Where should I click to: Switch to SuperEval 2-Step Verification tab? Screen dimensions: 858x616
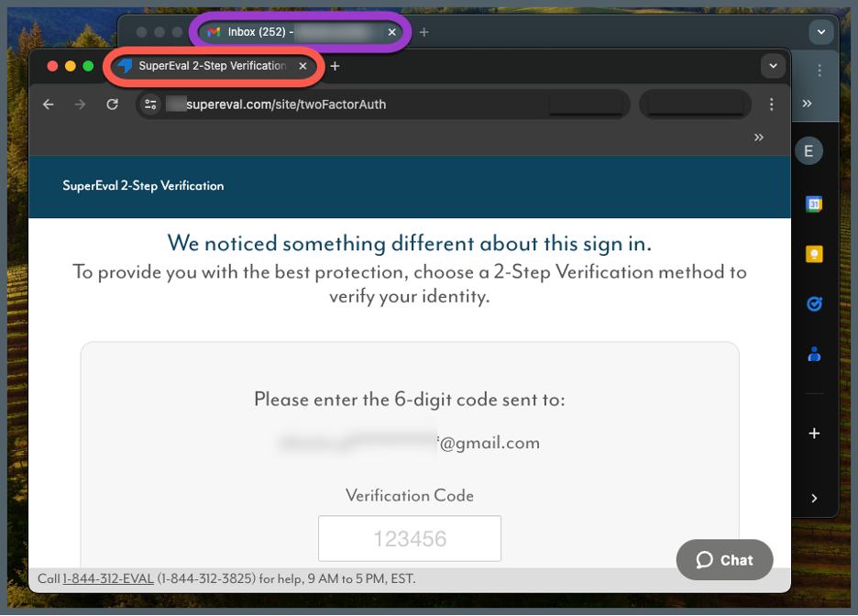click(213, 66)
